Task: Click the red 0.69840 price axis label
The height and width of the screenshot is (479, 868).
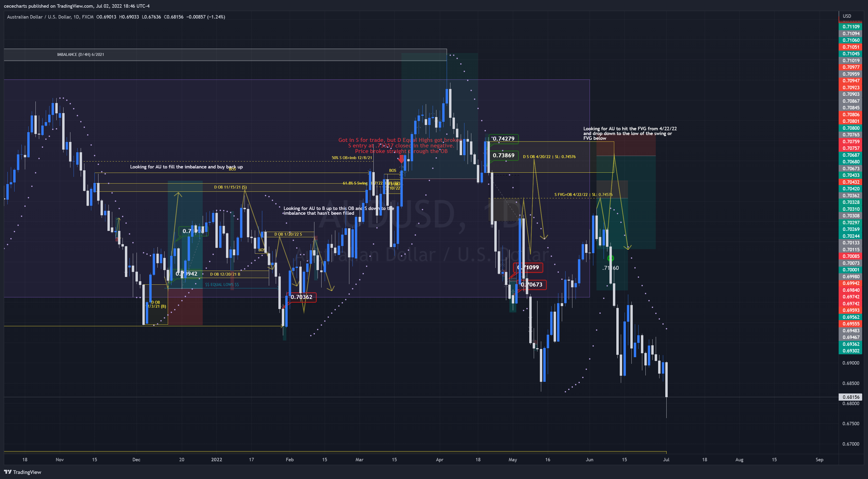Action: [851, 290]
